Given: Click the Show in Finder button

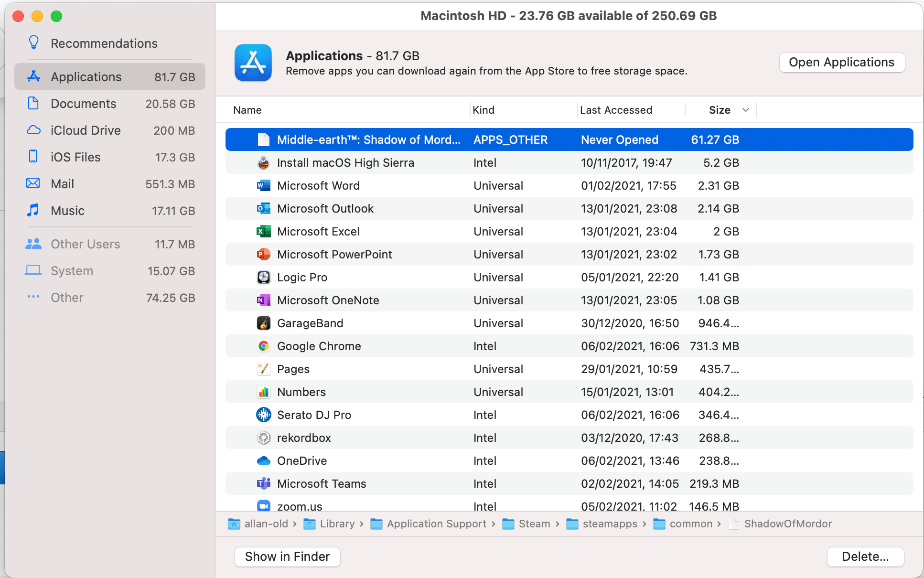Looking at the screenshot, I should (x=287, y=557).
